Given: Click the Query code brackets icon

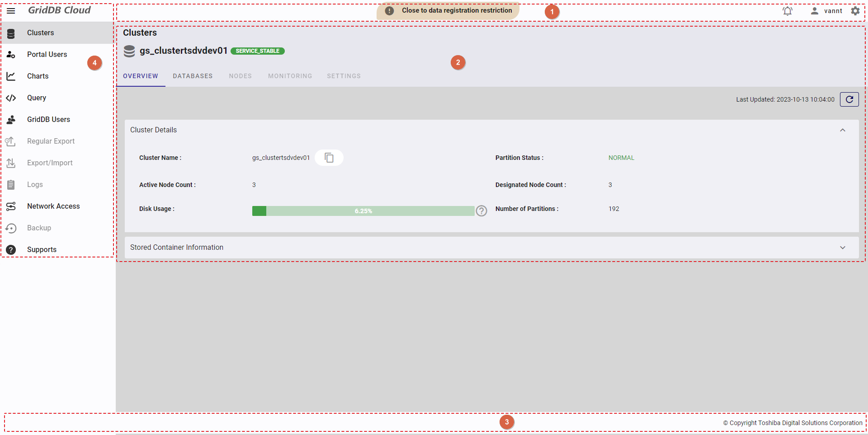Looking at the screenshot, I should (11, 98).
